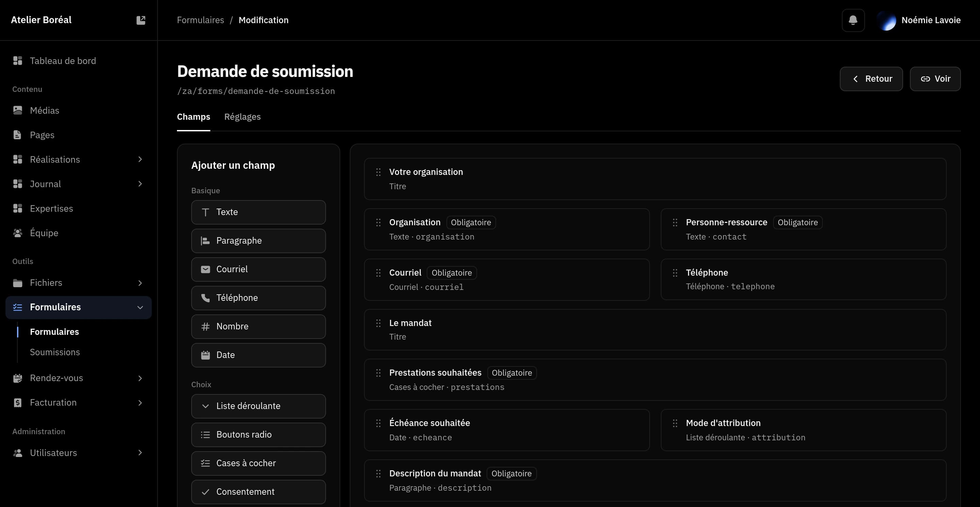Click the drag handle on the Courriel field card
980x507 pixels.
click(378, 273)
